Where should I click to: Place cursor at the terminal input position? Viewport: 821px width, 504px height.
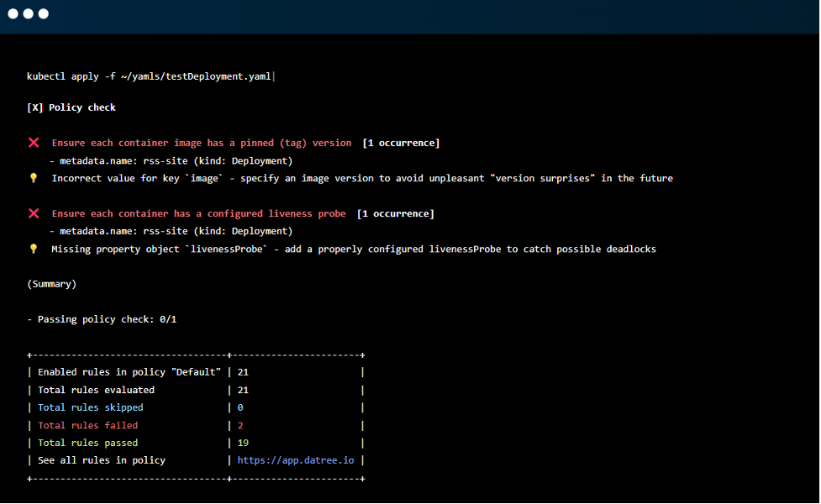coord(275,76)
